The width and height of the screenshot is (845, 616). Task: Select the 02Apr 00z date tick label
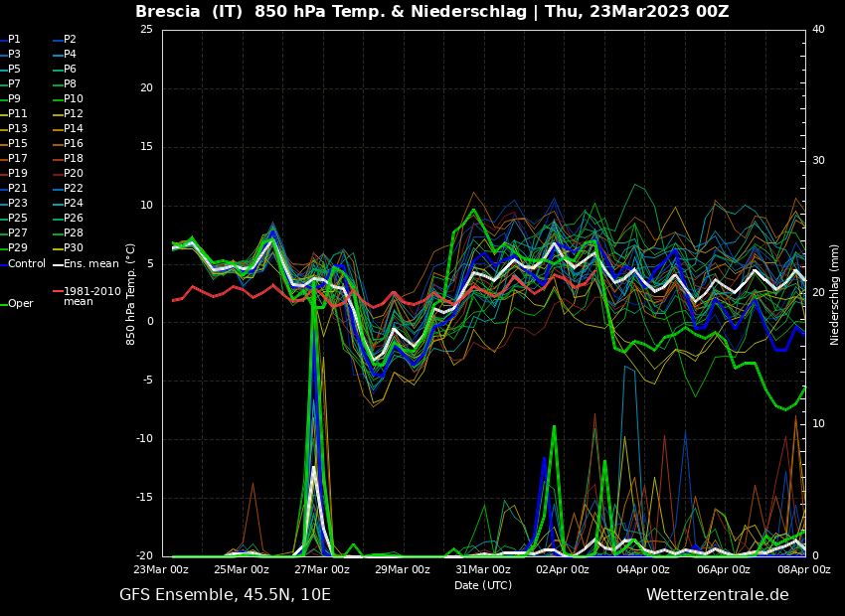(563, 570)
